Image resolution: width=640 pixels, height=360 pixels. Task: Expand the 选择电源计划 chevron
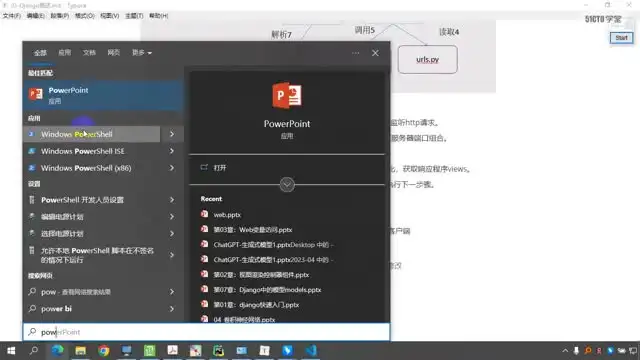tap(172, 233)
